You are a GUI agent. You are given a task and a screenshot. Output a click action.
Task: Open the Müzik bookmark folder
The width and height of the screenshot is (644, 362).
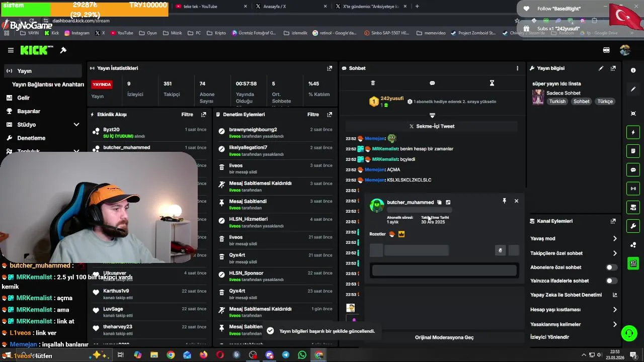[172, 33]
